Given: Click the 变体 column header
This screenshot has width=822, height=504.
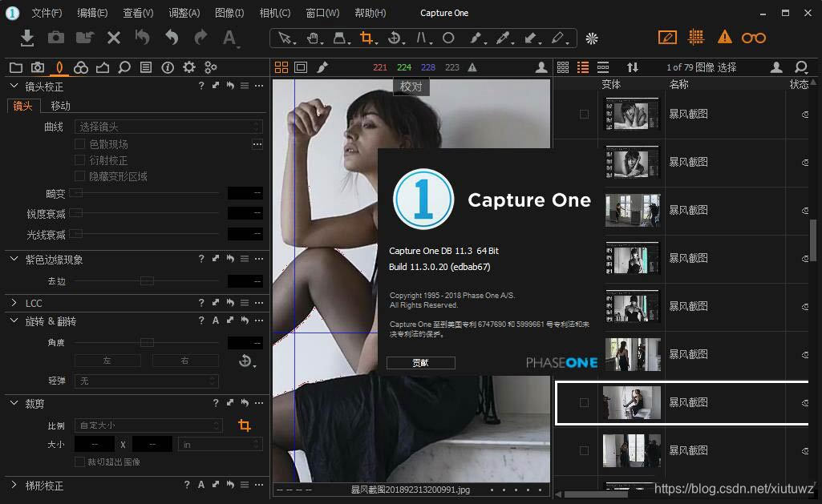Looking at the screenshot, I should (x=611, y=84).
